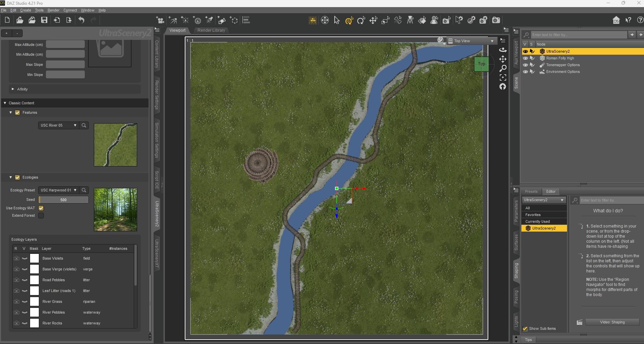644x344 pixels.
Task: Select the Scale tool
Action: (x=386, y=20)
